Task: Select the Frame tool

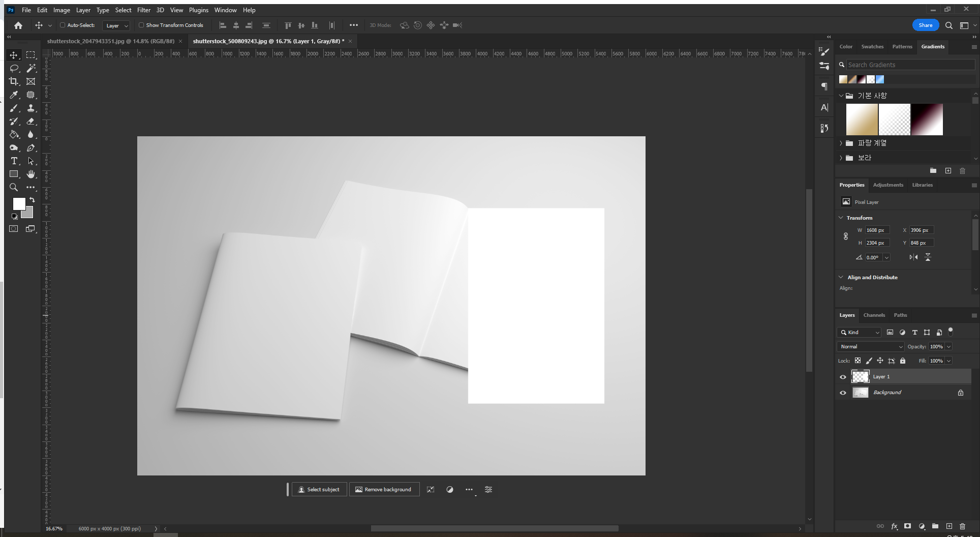Action: [x=31, y=81]
